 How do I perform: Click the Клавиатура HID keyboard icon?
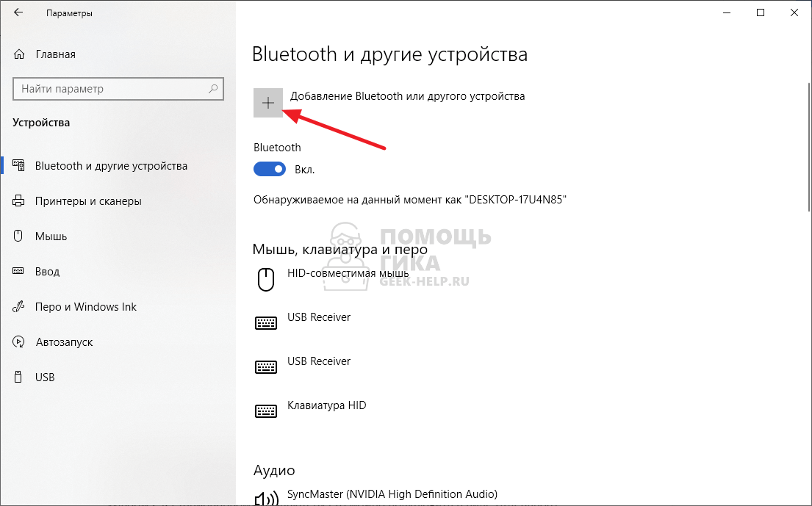(266, 411)
